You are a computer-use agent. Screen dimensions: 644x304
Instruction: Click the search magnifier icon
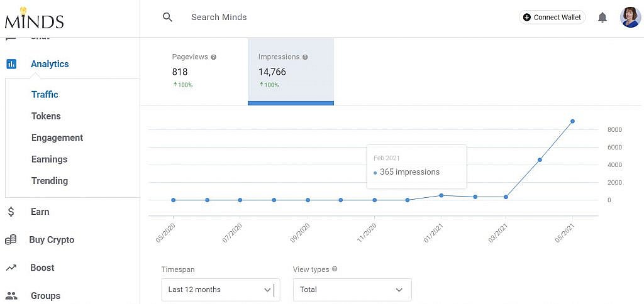pos(167,17)
